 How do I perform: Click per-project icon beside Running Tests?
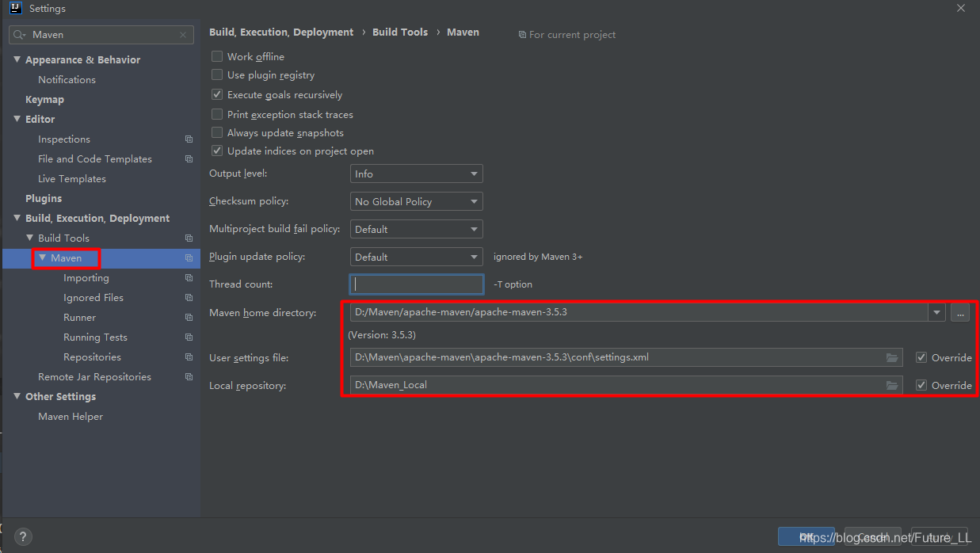pos(189,337)
